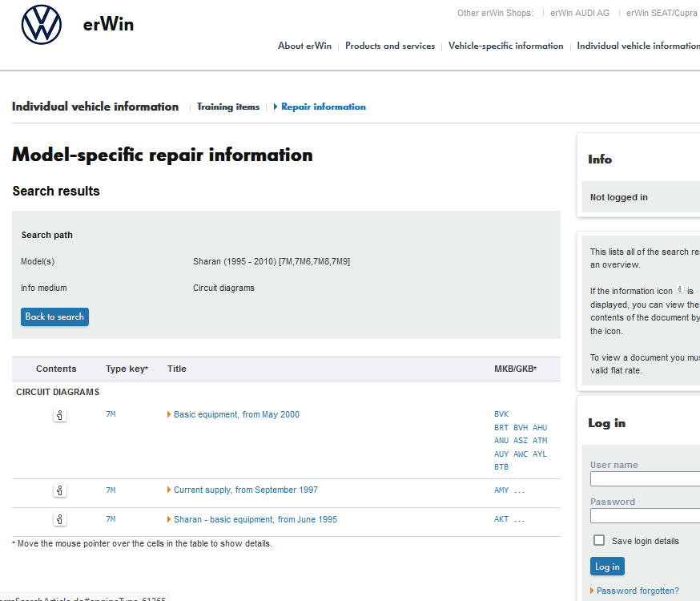
Task: Open info icon for Current supply, from September 1997
Action: point(60,490)
